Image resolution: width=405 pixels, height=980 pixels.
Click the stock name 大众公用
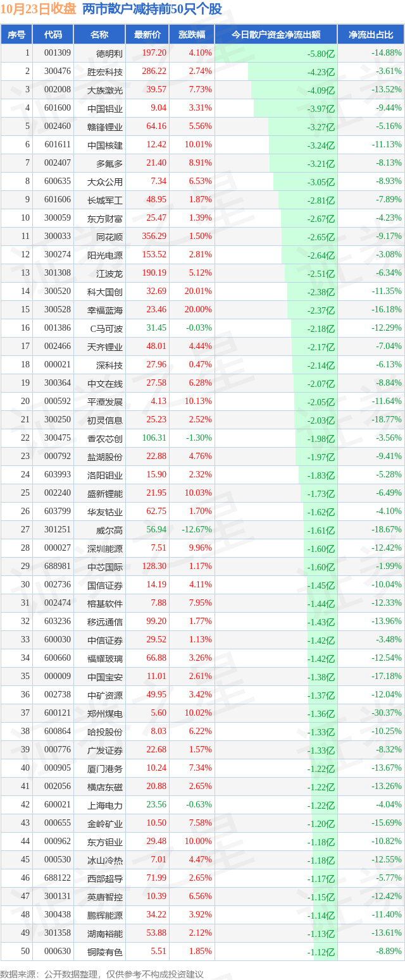point(104,181)
